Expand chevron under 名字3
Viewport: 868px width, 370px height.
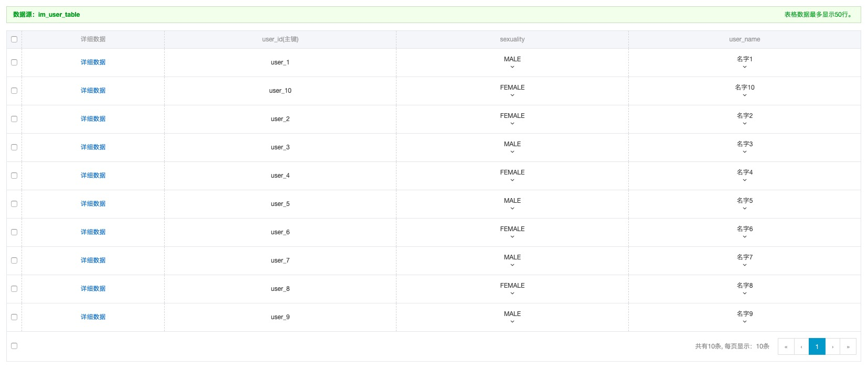click(x=744, y=152)
